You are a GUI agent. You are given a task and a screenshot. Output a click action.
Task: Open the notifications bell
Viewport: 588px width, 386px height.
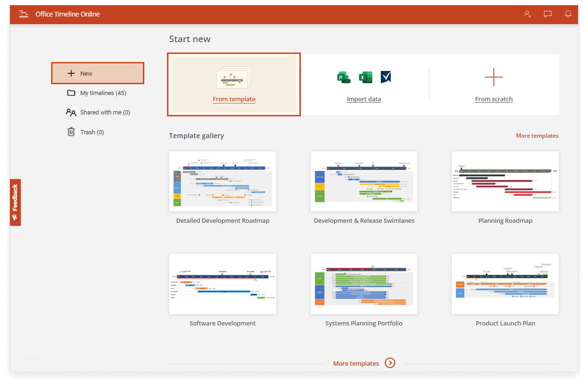click(568, 14)
